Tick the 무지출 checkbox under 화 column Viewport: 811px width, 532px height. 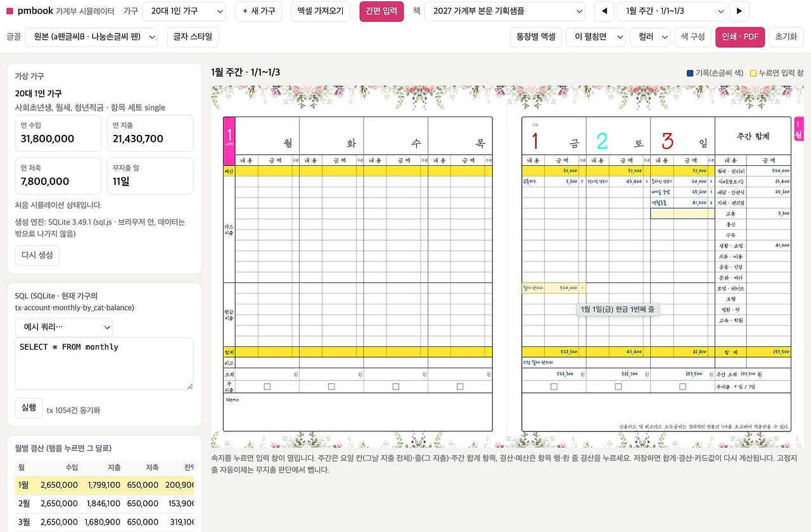tap(331, 386)
